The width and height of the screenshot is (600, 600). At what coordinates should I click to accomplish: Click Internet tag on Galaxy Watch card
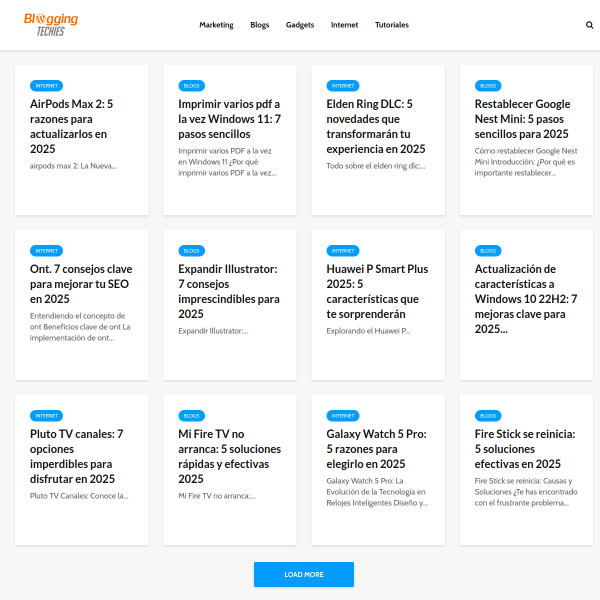coord(343,416)
